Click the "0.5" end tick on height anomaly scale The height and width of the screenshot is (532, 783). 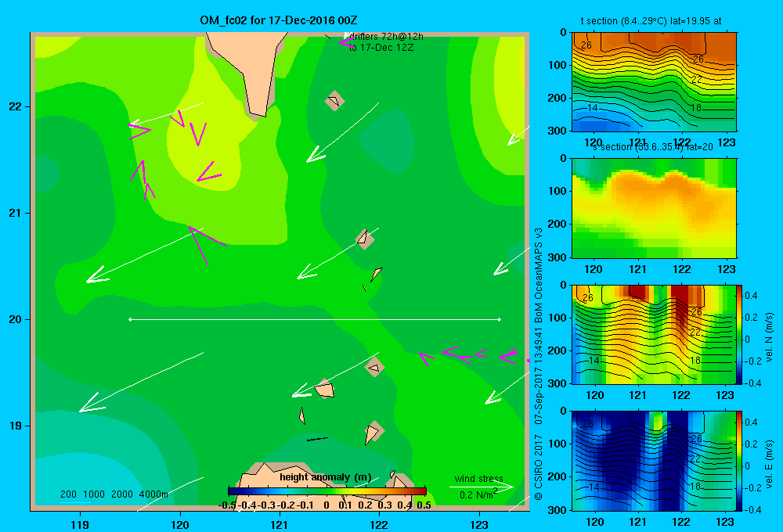coord(424,505)
